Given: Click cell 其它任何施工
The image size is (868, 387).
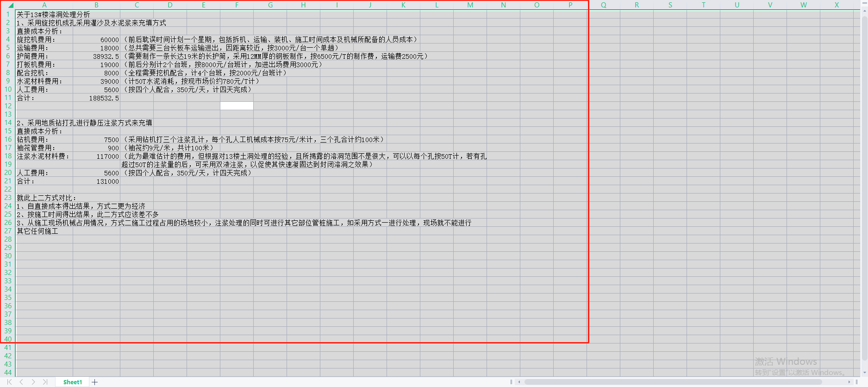Looking at the screenshot, I should pyautogui.click(x=37, y=231).
